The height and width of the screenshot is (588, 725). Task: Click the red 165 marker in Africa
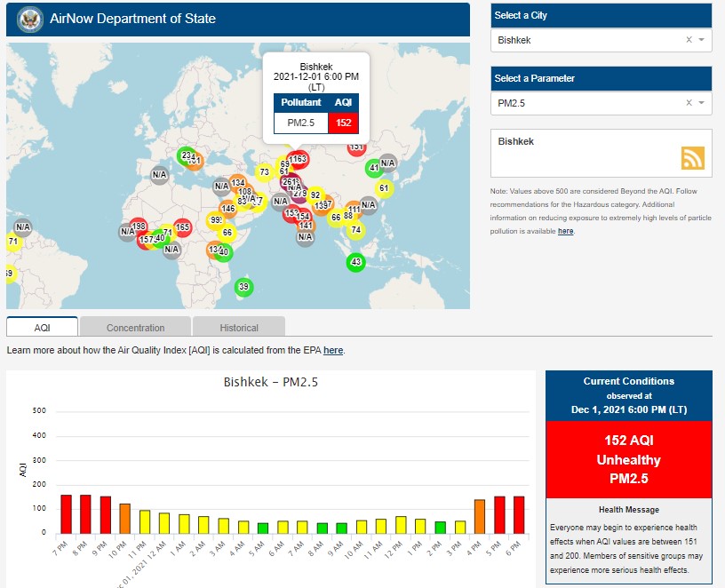[183, 227]
